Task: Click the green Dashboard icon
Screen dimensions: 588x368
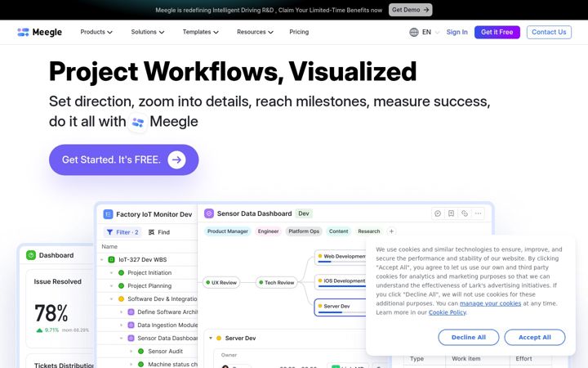Action: [31, 255]
